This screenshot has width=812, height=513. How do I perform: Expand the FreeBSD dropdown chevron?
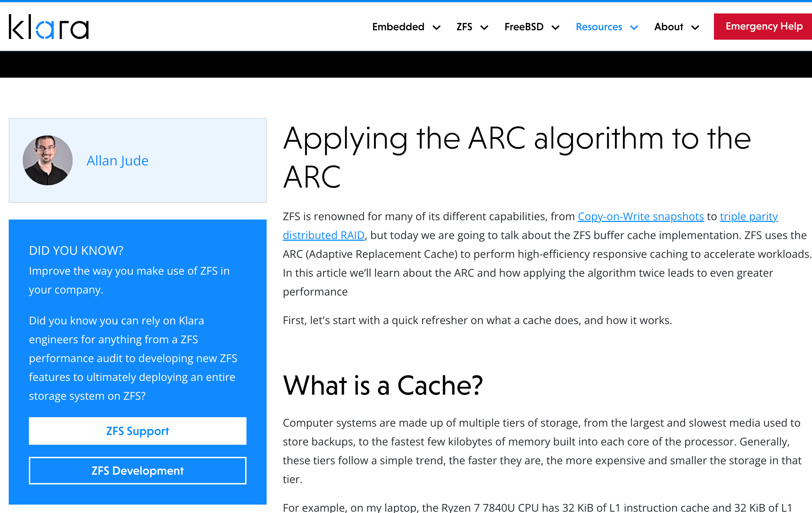click(x=555, y=28)
